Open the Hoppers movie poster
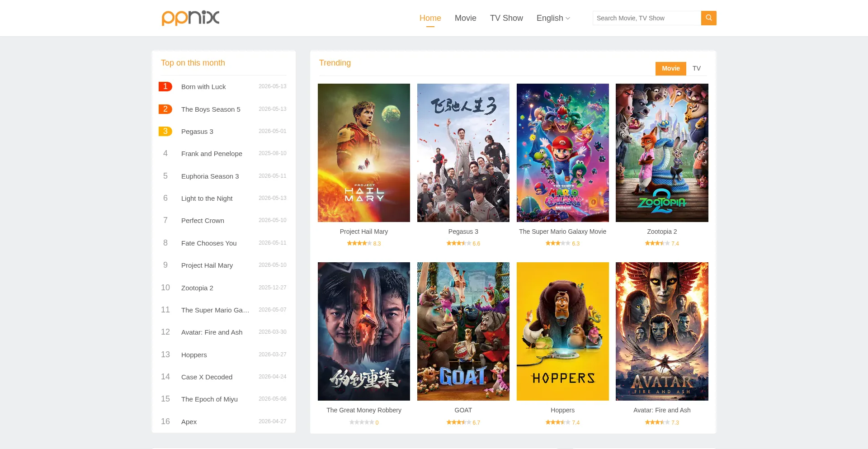This screenshot has width=868, height=449. click(x=562, y=331)
